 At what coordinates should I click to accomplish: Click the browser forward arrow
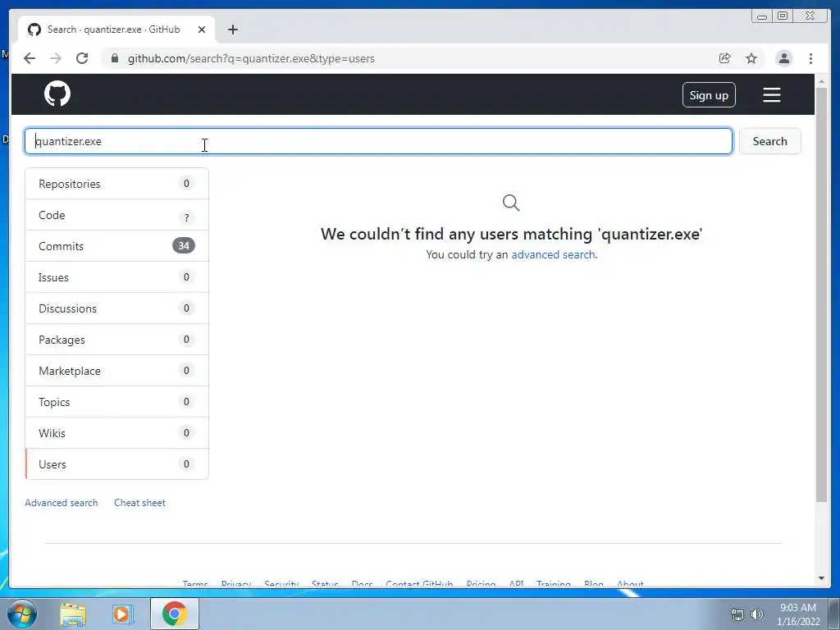56,58
